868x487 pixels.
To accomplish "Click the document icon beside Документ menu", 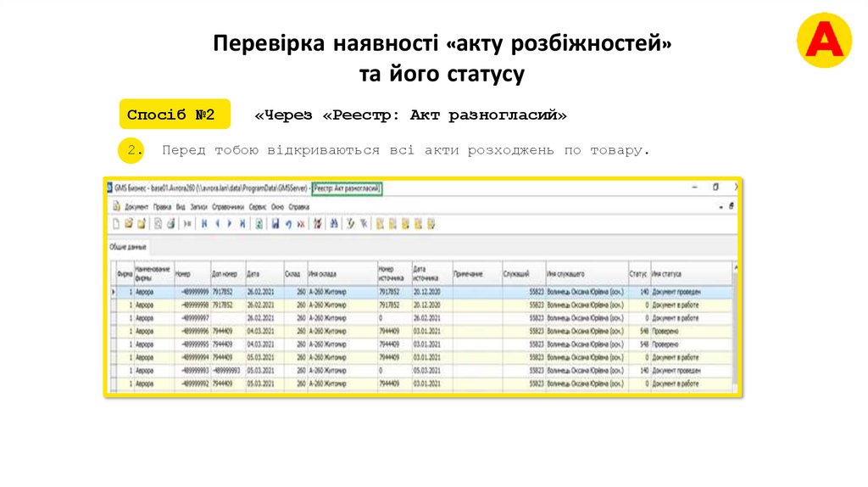I will click(x=116, y=207).
